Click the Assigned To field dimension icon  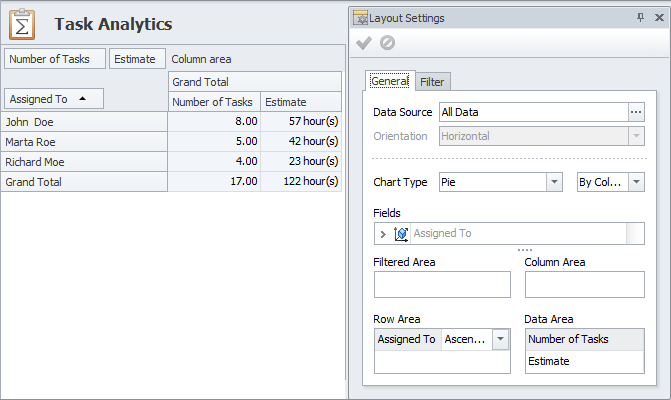click(x=401, y=234)
